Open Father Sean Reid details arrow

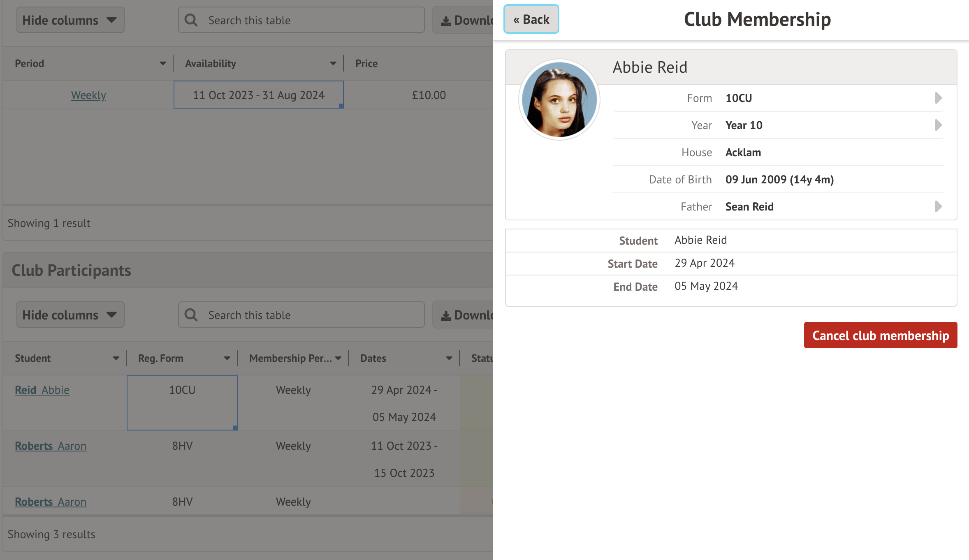(x=938, y=206)
